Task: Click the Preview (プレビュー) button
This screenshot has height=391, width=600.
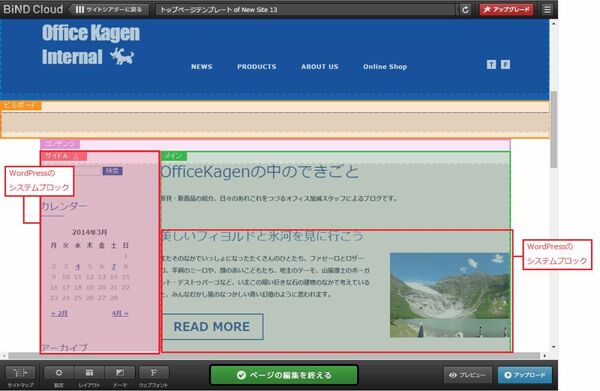Action: 468,375
